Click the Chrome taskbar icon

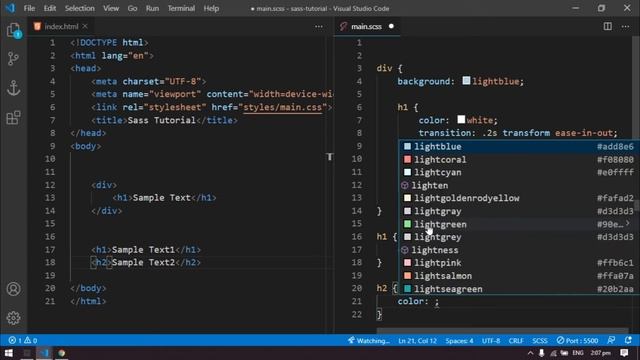[61, 353]
